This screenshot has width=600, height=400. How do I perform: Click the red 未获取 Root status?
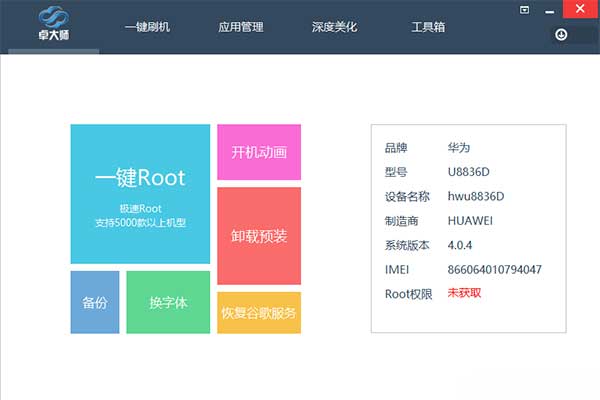(464, 293)
